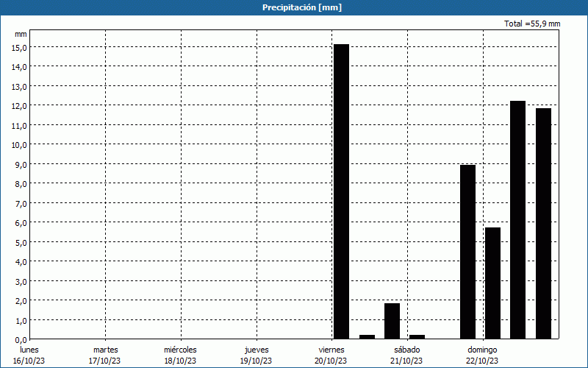
Task: Click the bar reaching just above 12 mm
Action: tap(518, 220)
